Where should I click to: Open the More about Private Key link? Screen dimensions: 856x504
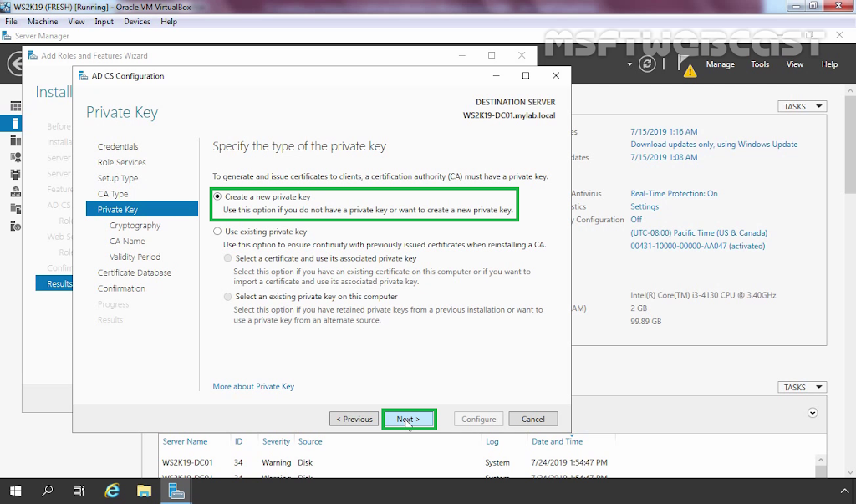[253, 386]
